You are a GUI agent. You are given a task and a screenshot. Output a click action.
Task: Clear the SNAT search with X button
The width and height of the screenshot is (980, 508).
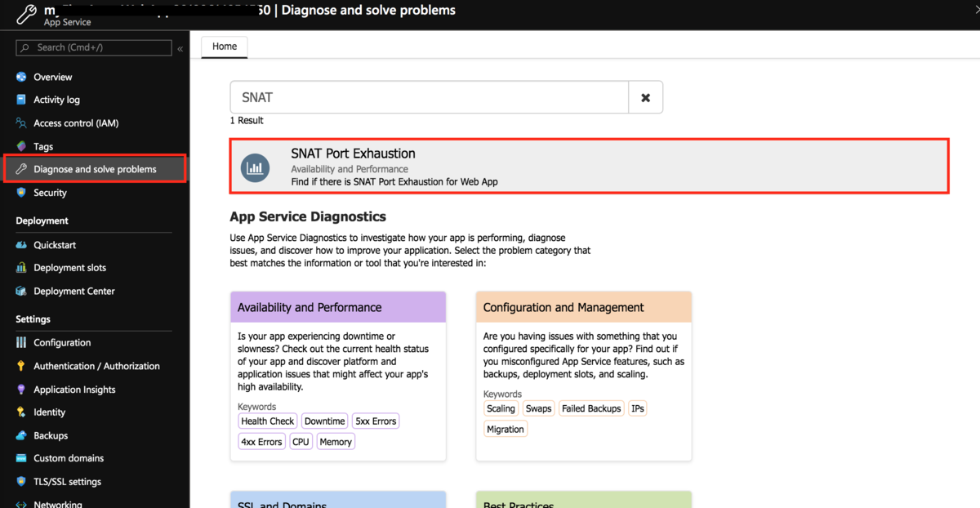click(x=645, y=97)
